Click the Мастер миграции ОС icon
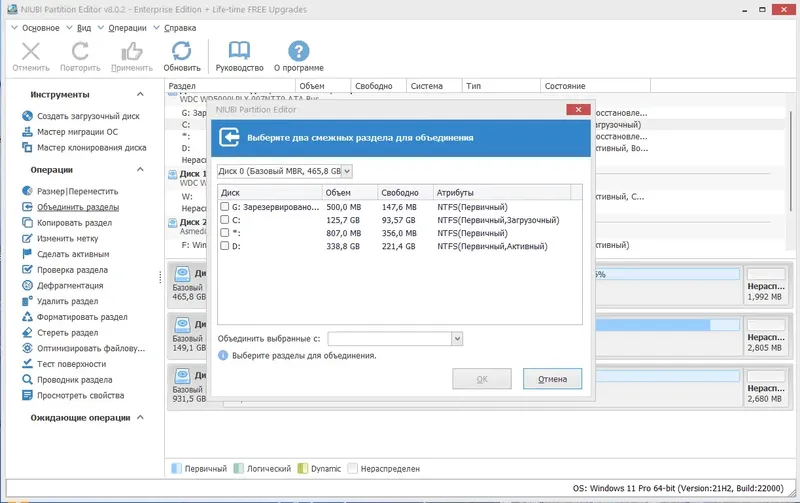Viewport: 800px width, 503px height. tap(27, 132)
